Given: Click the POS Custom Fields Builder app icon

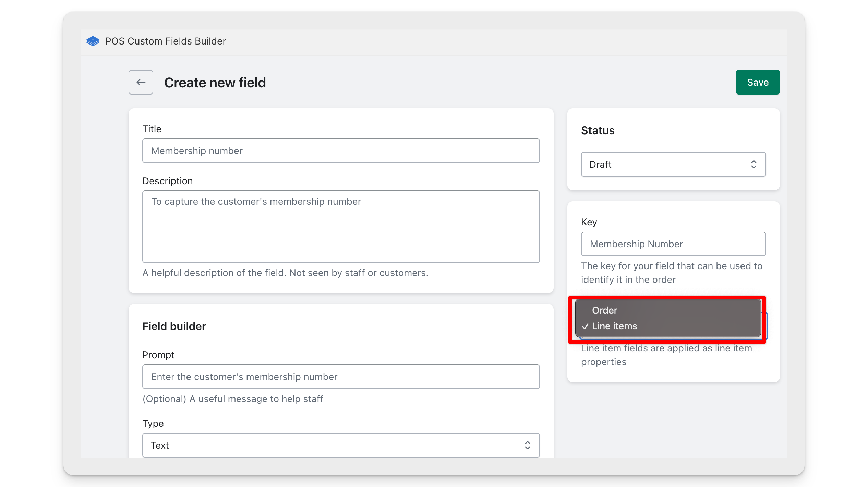Looking at the screenshot, I should 92,41.
